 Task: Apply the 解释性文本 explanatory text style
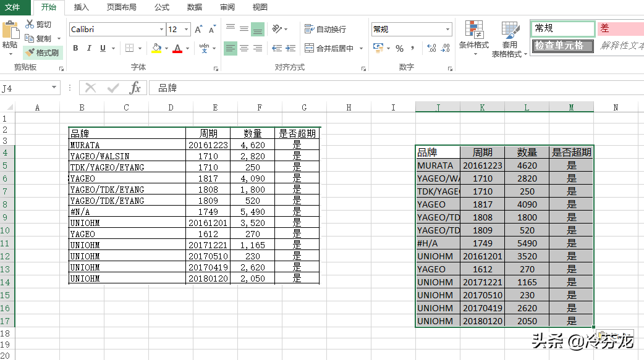(x=621, y=46)
